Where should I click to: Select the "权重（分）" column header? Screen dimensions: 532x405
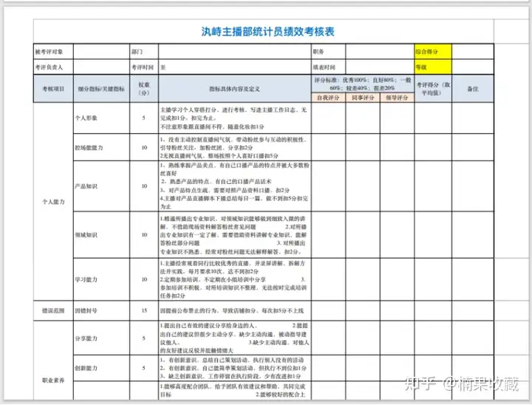[144, 89]
